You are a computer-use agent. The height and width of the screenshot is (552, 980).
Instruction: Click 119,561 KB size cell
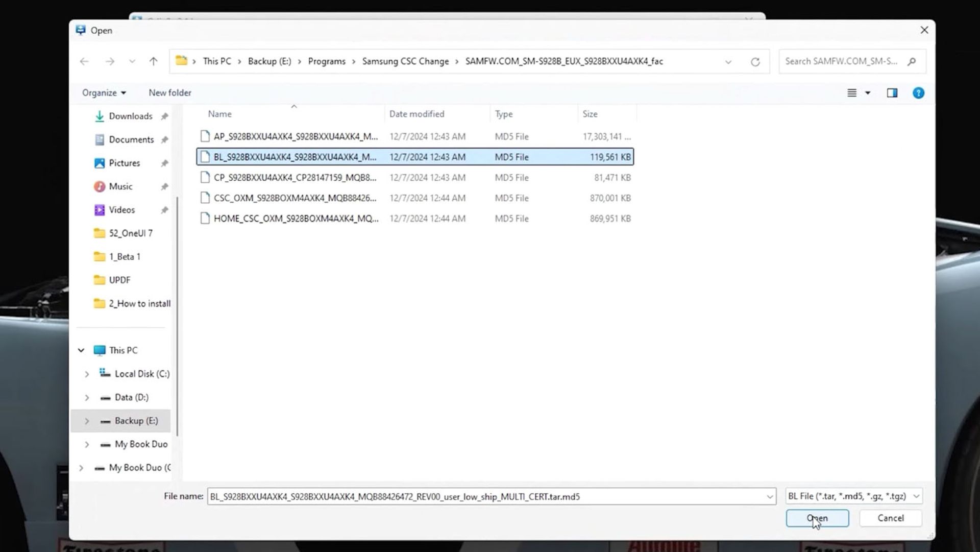tap(610, 157)
